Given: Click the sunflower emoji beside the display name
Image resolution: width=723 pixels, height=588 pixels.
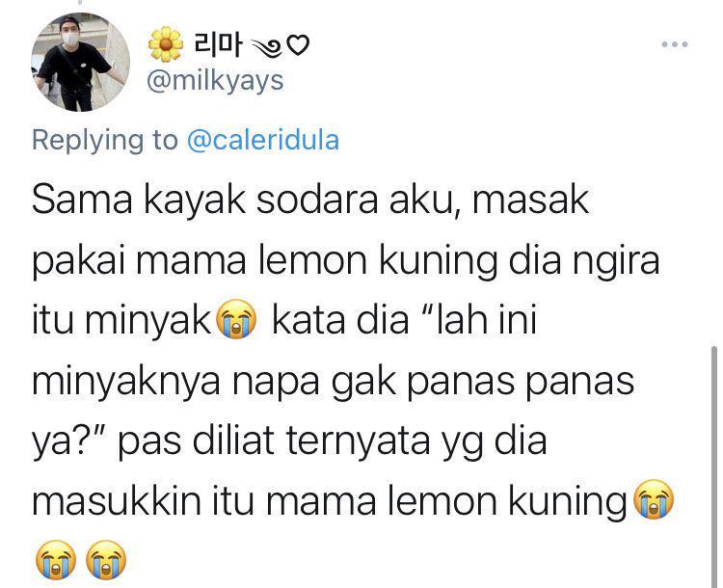Looking at the screenshot, I should (x=165, y=44).
